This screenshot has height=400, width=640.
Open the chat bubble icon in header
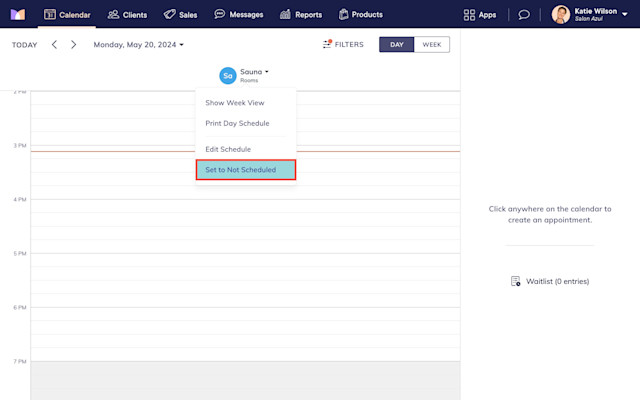point(524,15)
